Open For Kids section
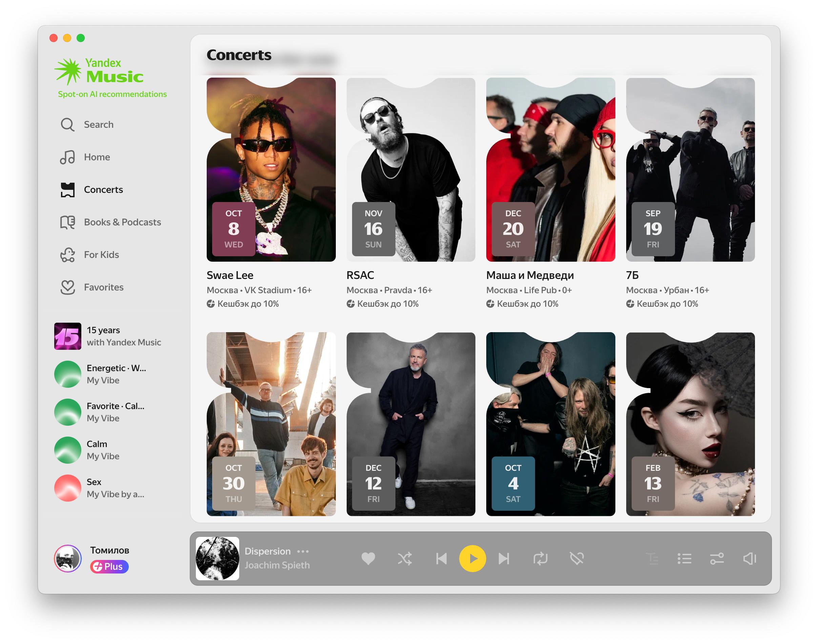 (101, 255)
